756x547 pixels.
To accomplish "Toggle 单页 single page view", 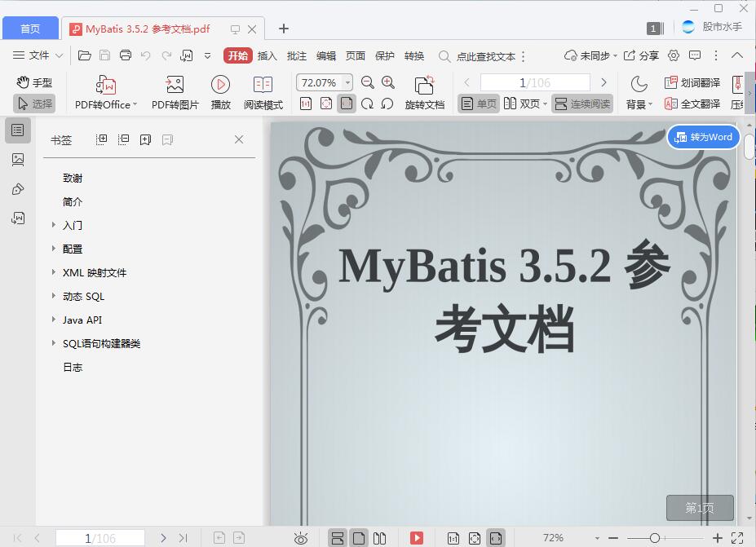I will point(478,104).
